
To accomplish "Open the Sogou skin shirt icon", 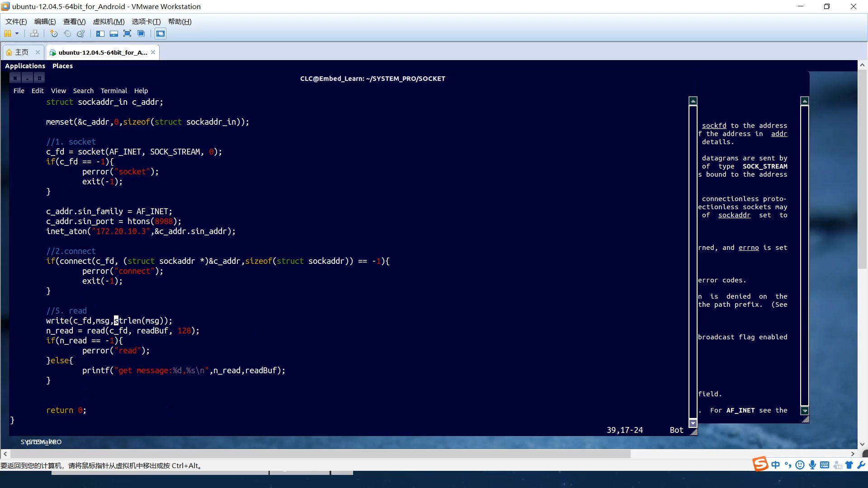I will [x=849, y=465].
